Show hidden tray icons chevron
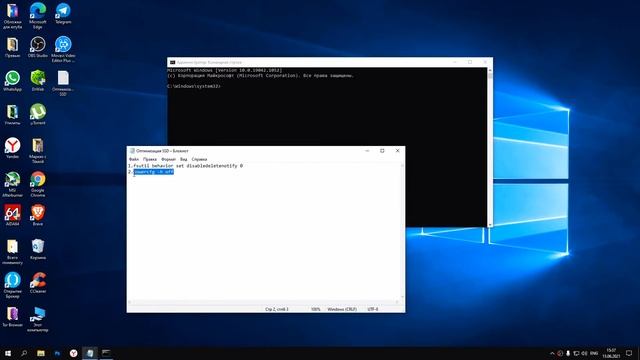Image resolution: width=640 pixels, height=360 pixels. tap(552, 353)
